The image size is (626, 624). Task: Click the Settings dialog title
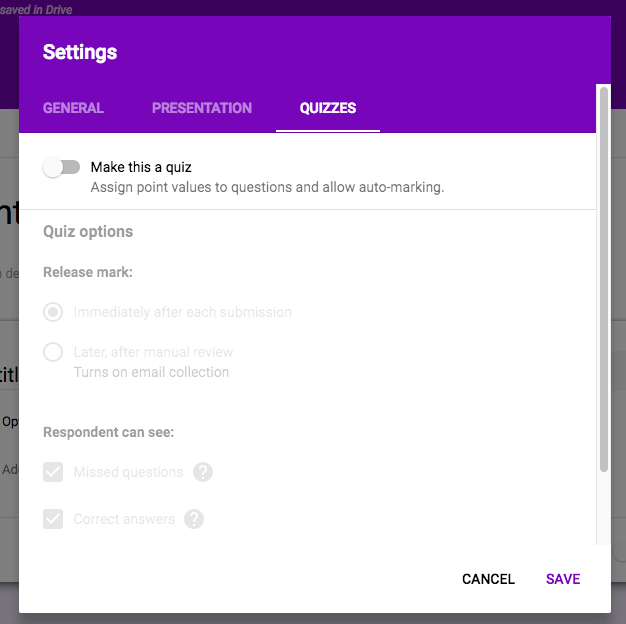(x=80, y=52)
